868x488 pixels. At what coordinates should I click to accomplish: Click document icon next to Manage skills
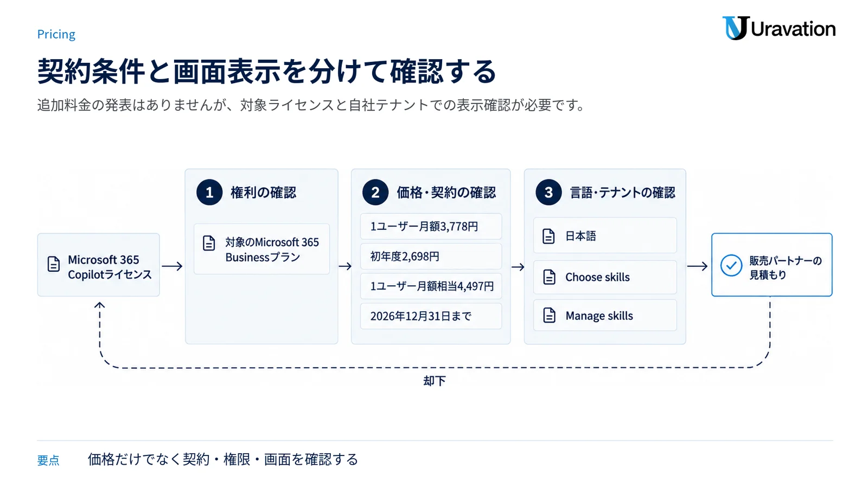pos(549,315)
